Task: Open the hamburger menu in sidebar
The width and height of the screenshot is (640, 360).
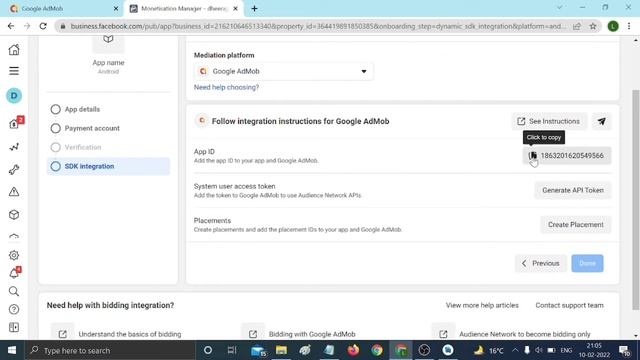Action: (14, 71)
